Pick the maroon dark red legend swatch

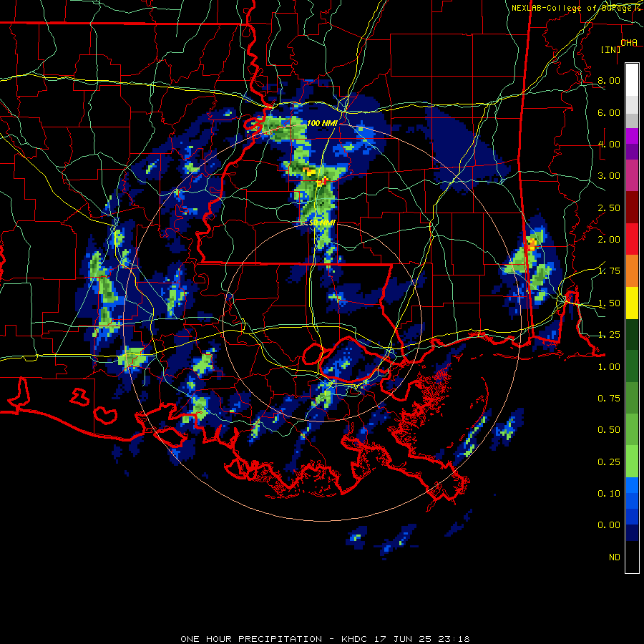(632, 208)
